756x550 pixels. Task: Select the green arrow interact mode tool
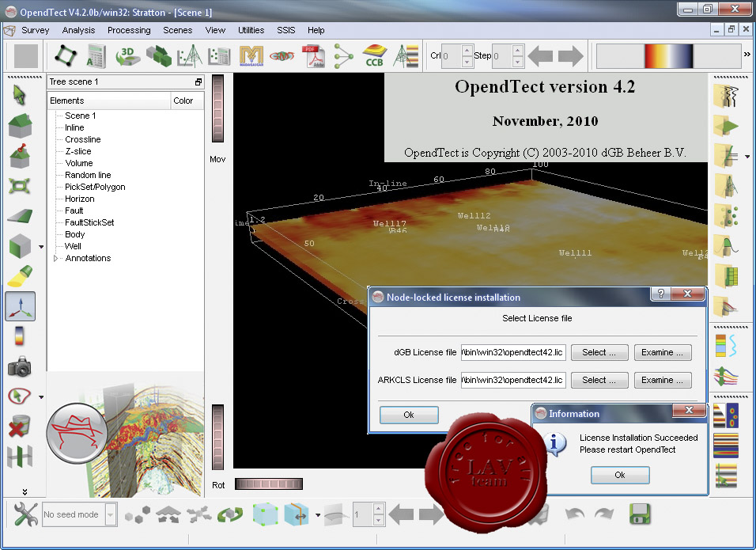tap(19, 94)
